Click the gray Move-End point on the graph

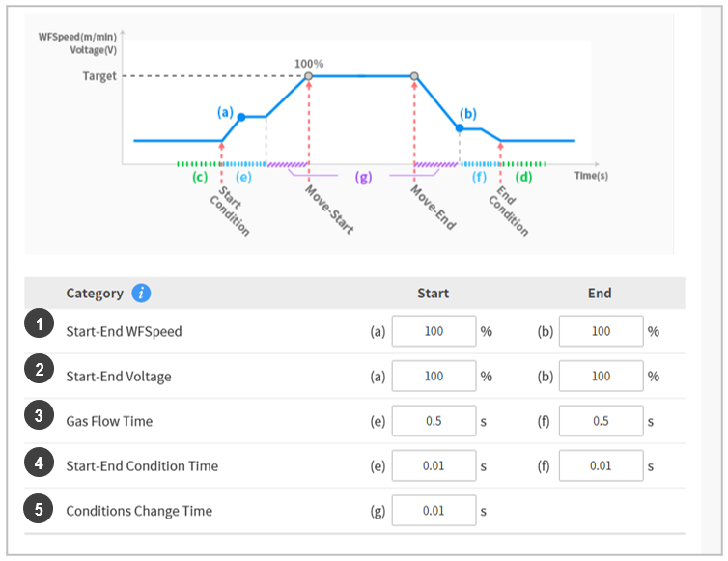click(x=414, y=76)
